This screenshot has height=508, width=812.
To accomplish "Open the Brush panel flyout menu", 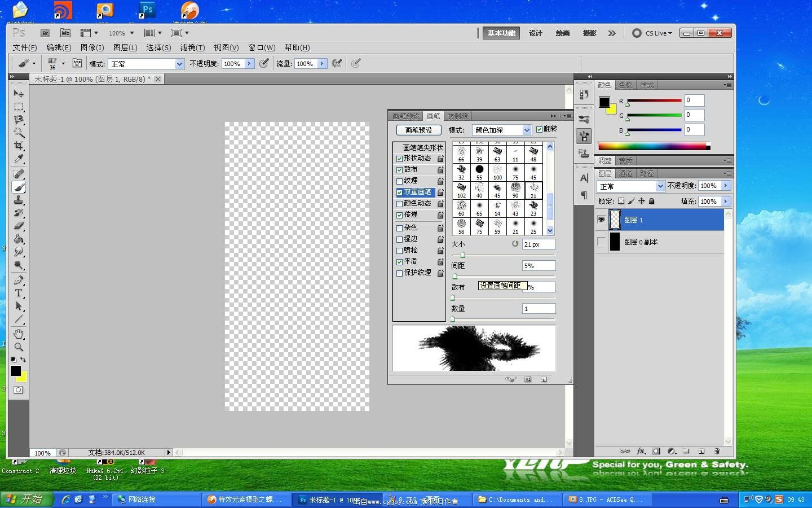I will [567, 116].
